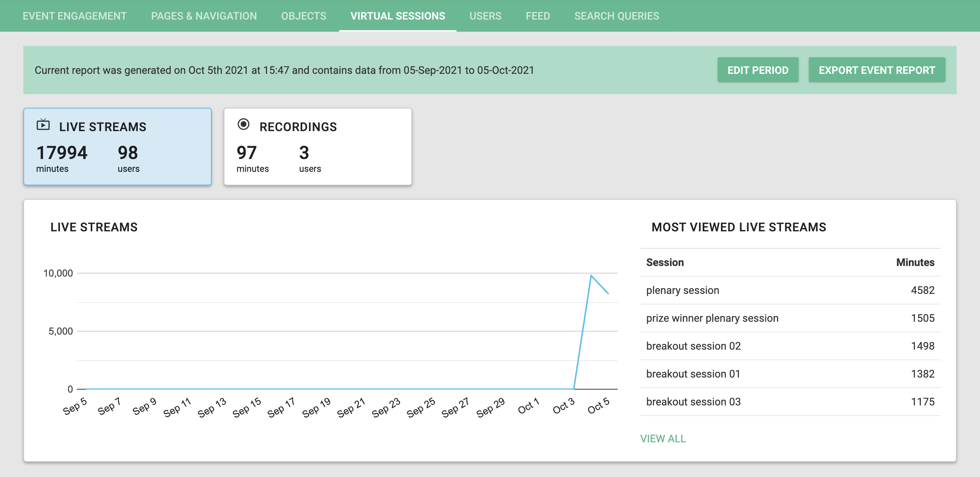
Task: Click the 'Oct 5' axis label
Action: coord(599,406)
